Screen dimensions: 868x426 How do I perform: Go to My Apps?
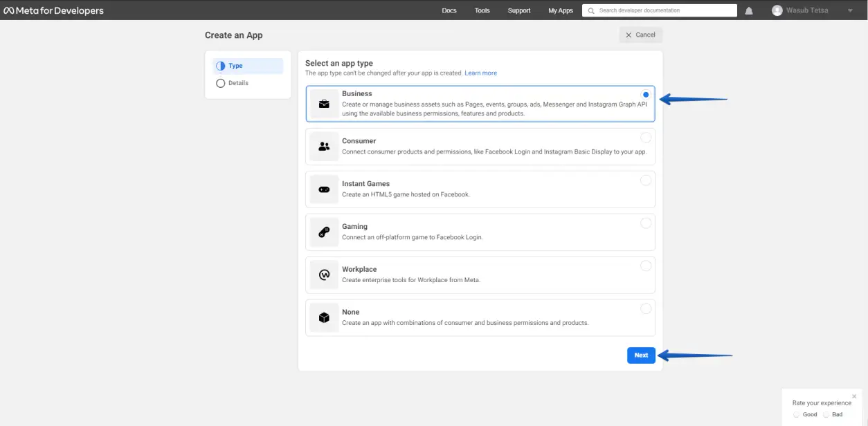pos(561,10)
